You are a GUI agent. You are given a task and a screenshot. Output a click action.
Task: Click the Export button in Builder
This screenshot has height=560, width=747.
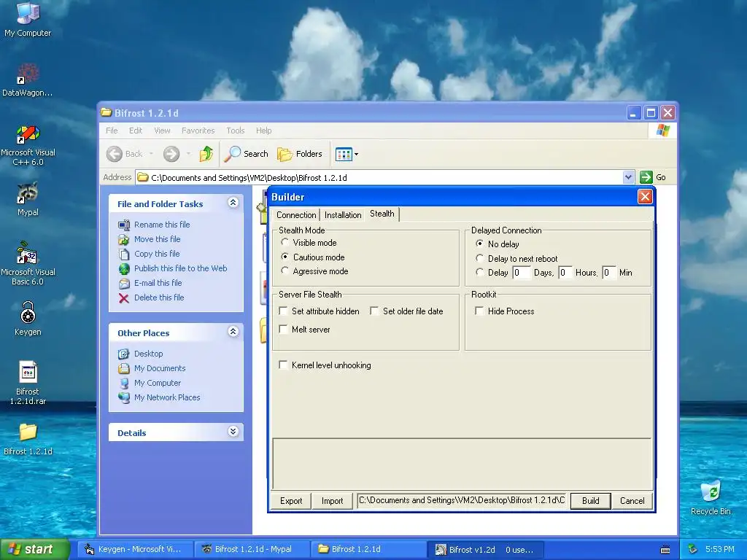(x=291, y=501)
